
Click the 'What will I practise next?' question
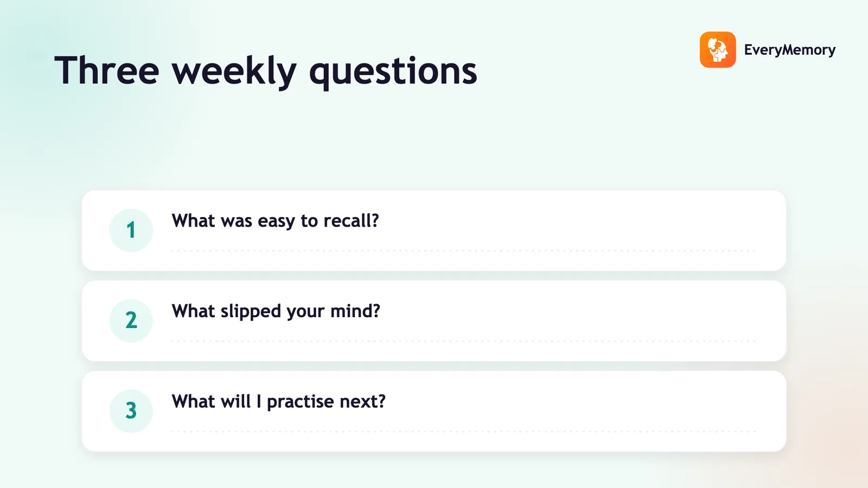coord(278,401)
